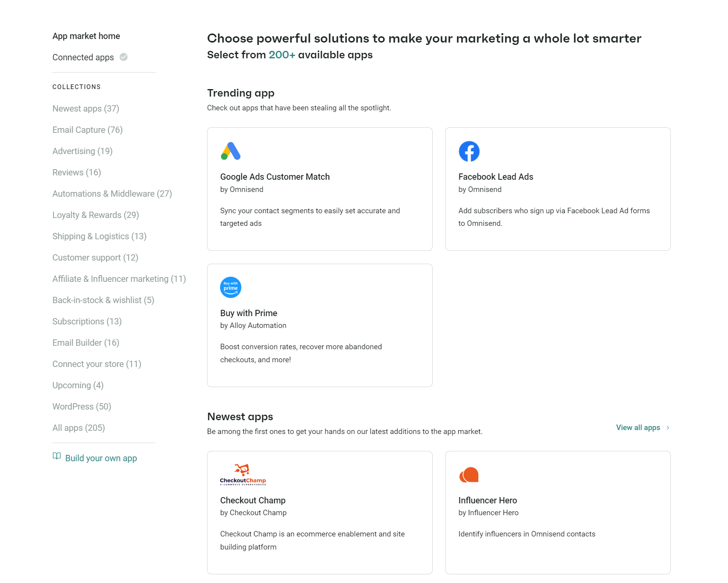Image resolution: width=728 pixels, height=583 pixels.
Task: Open the Buy with Prime app card
Action: point(319,325)
